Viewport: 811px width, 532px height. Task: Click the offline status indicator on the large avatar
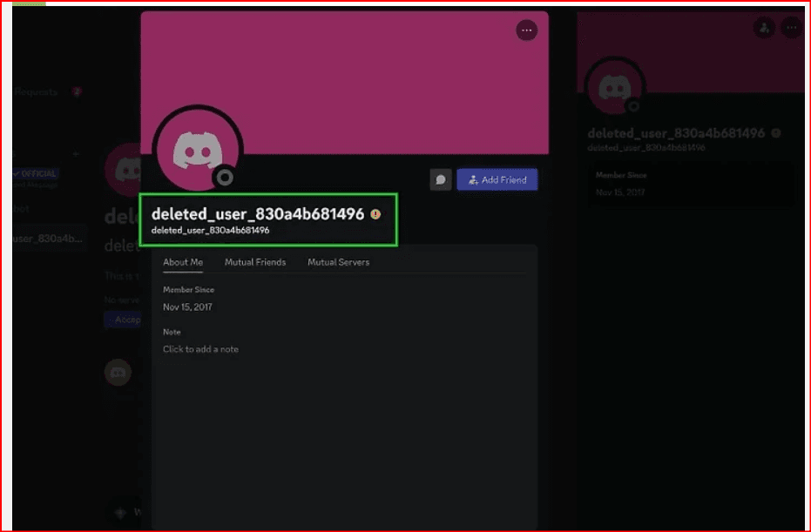tap(225, 178)
